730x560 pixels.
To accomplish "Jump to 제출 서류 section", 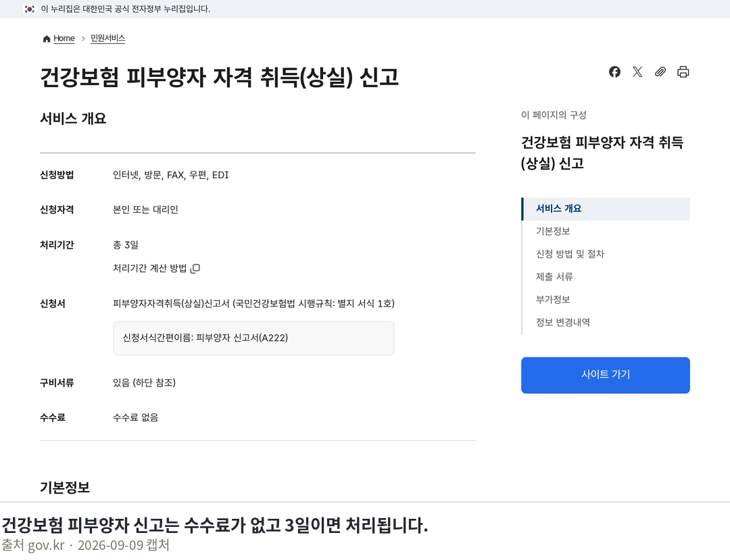I will [554, 277].
